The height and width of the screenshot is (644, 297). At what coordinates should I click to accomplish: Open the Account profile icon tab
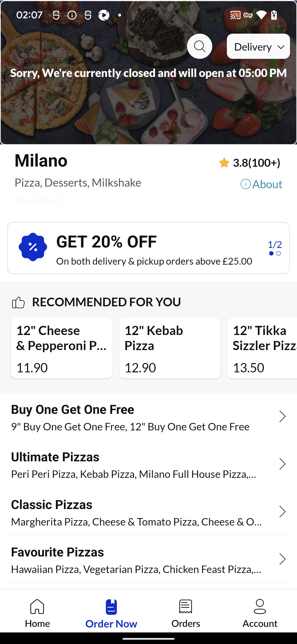point(260,613)
